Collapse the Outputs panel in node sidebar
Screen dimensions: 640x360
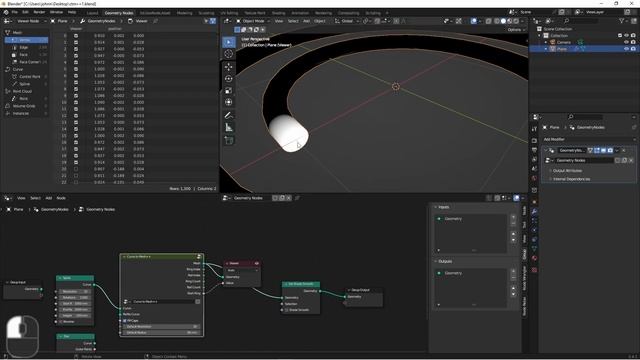[436, 261]
